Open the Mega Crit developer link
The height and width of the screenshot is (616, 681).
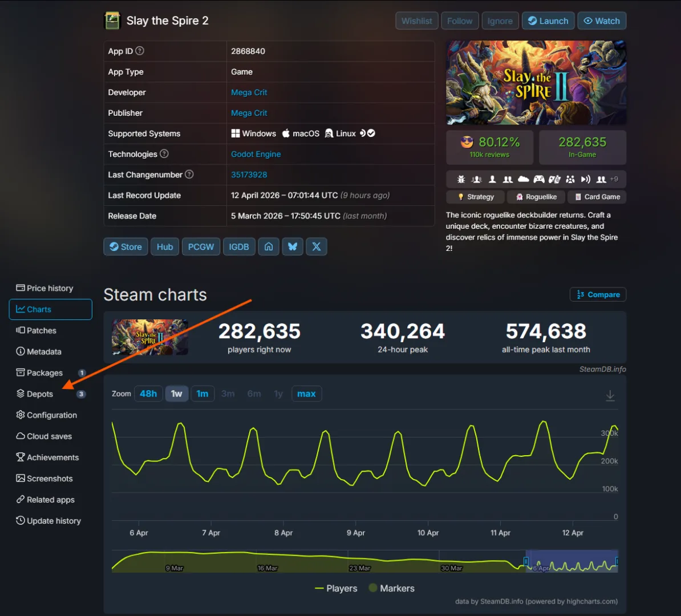tap(249, 92)
